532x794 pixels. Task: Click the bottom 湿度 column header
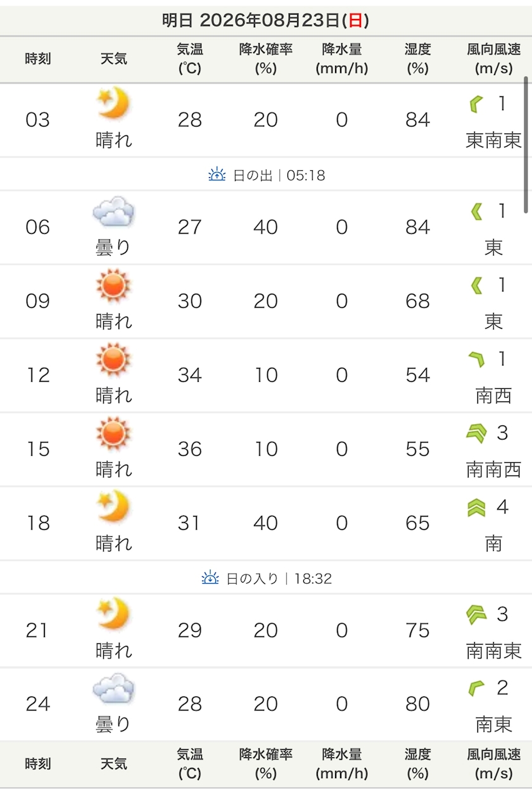click(x=418, y=764)
